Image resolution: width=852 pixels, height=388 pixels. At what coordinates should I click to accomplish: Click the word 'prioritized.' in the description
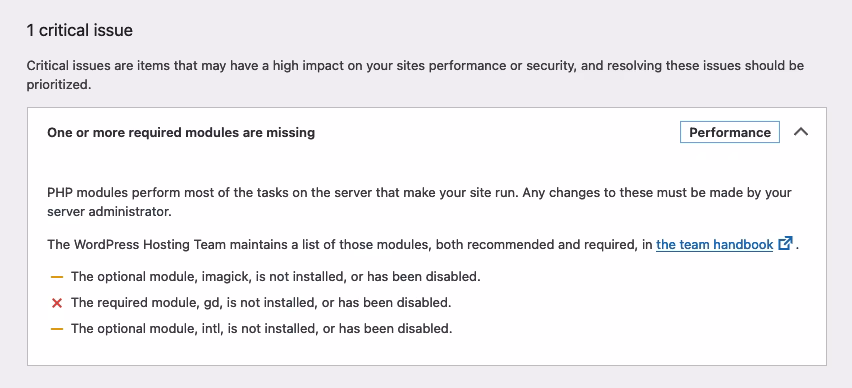tap(58, 85)
